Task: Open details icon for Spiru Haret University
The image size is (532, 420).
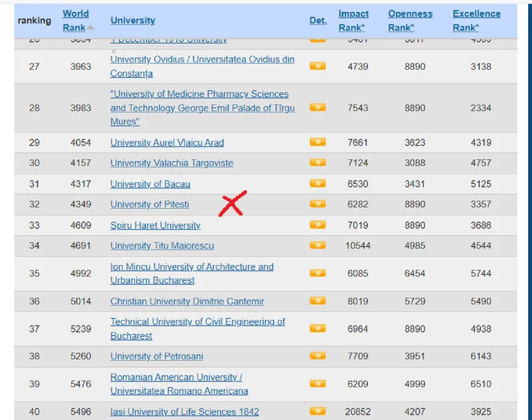Action: 317,225
